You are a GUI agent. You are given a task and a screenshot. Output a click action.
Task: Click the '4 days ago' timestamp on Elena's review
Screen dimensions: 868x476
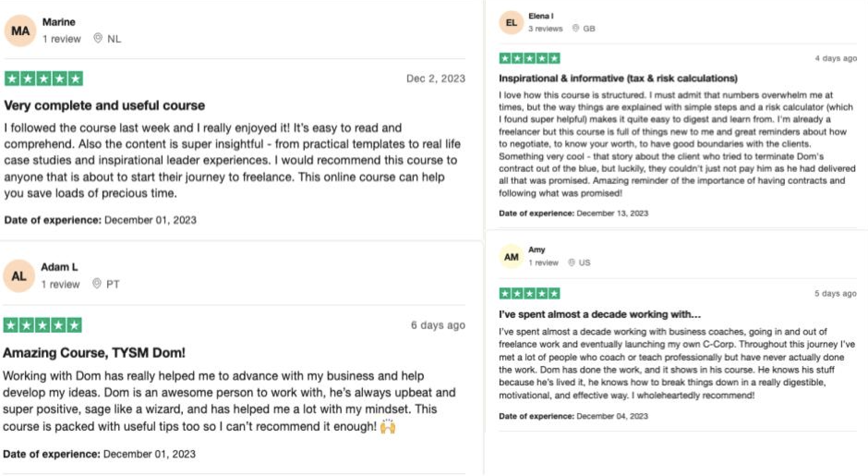click(836, 58)
